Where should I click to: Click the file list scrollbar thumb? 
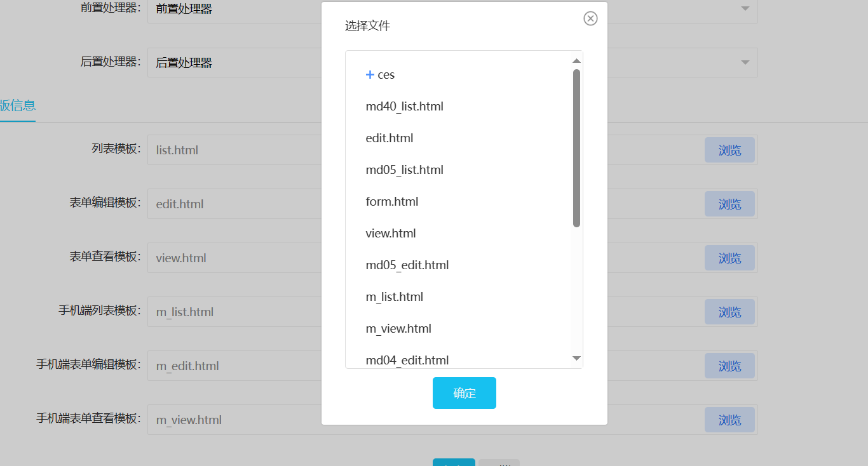(576, 147)
